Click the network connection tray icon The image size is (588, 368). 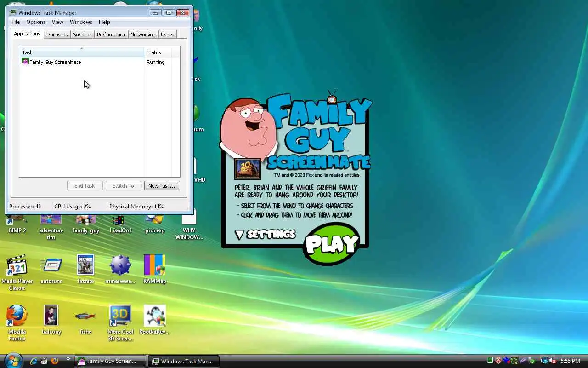tap(544, 361)
